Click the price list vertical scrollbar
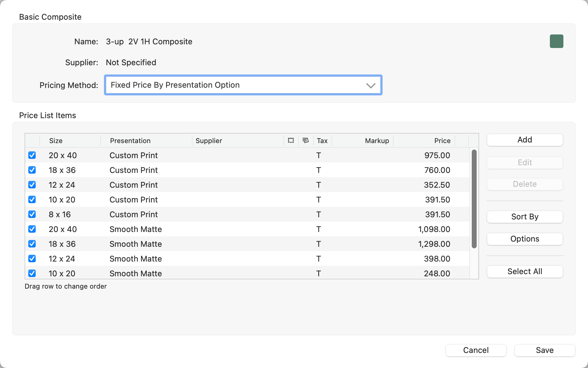This screenshot has width=588, height=368. 474,199
